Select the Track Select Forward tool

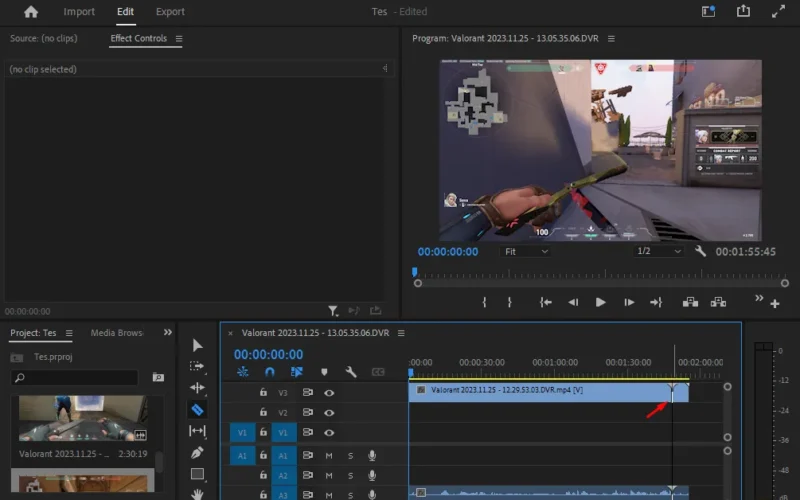(x=197, y=366)
